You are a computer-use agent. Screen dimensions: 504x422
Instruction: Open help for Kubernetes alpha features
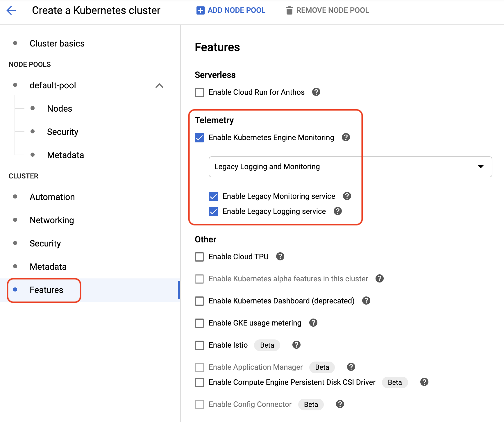click(x=379, y=278)
